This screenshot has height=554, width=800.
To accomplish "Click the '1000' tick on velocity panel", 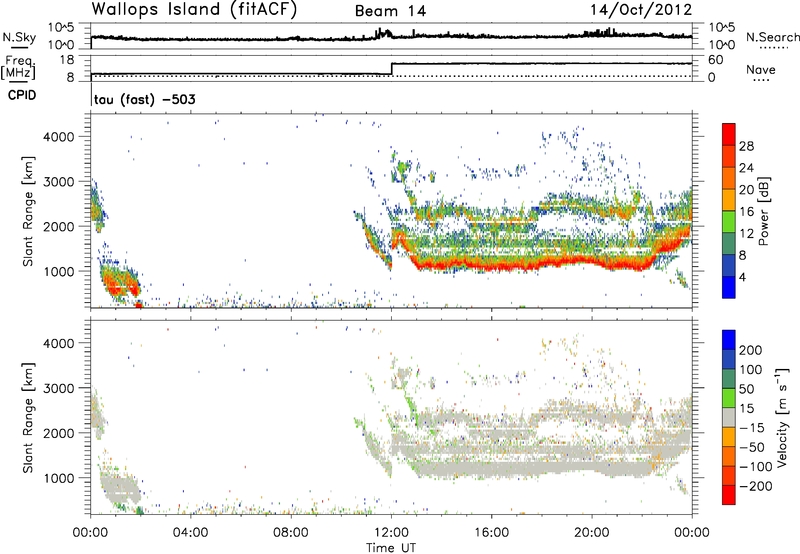I will (58, 478).
